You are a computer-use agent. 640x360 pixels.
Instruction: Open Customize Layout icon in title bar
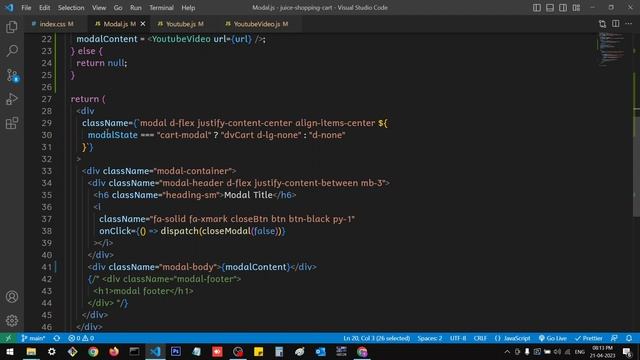576,8
